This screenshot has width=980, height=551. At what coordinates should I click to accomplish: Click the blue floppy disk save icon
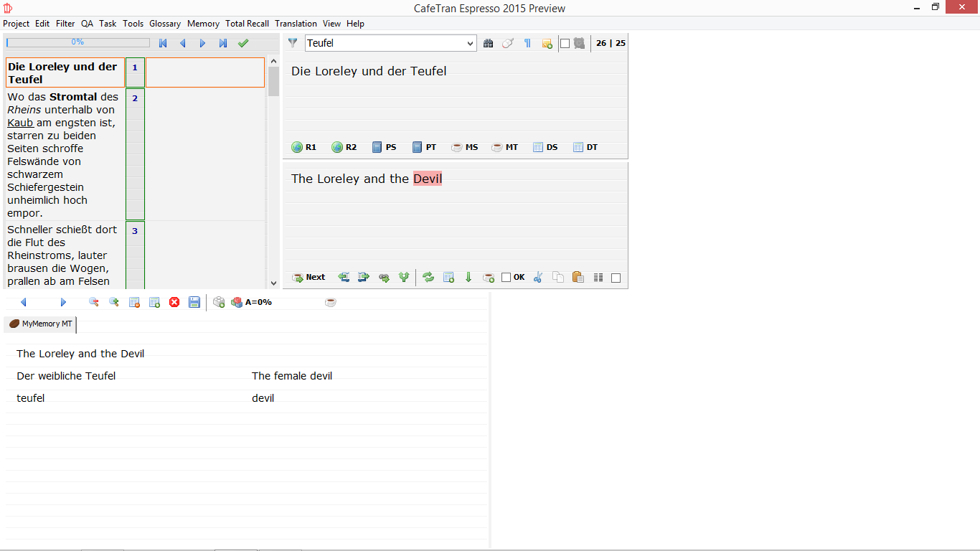(194, 302)
